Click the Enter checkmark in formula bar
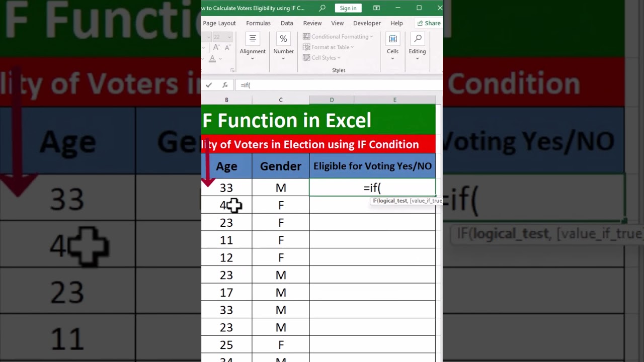 pyautogui.click(x=209, y=85)
